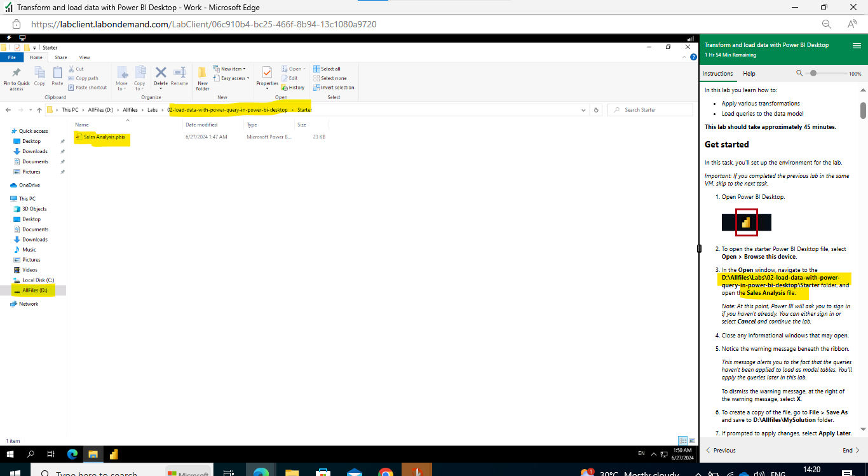This screenshot has height=476, width=868.
Task: Open the lab panel hamburger menu
Action: 857,46
